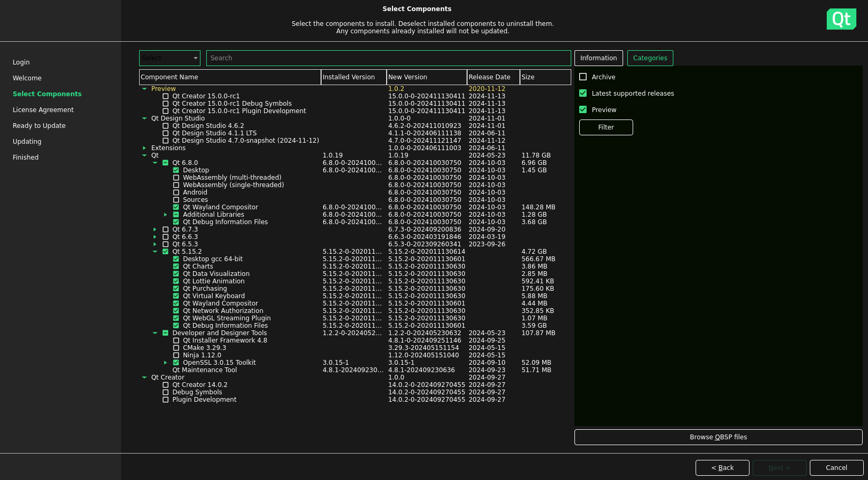The height and width of the screenshot is (480, 868).
Task: Click License Agreement step in sidebar
Action: pyautogui.click(x=43, y=110)
